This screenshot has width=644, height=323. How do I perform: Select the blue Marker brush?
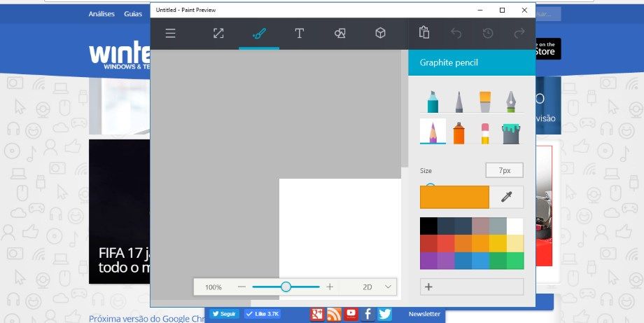tap(433, 102)
